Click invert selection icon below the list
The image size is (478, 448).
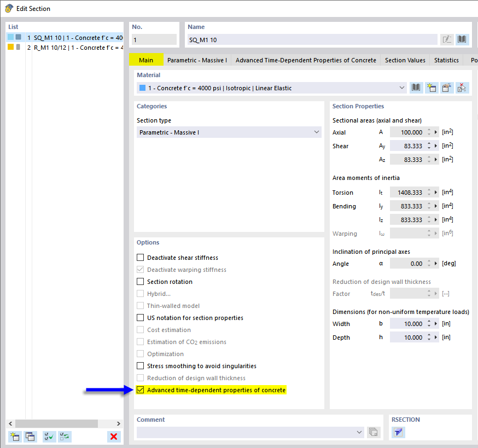65,437
